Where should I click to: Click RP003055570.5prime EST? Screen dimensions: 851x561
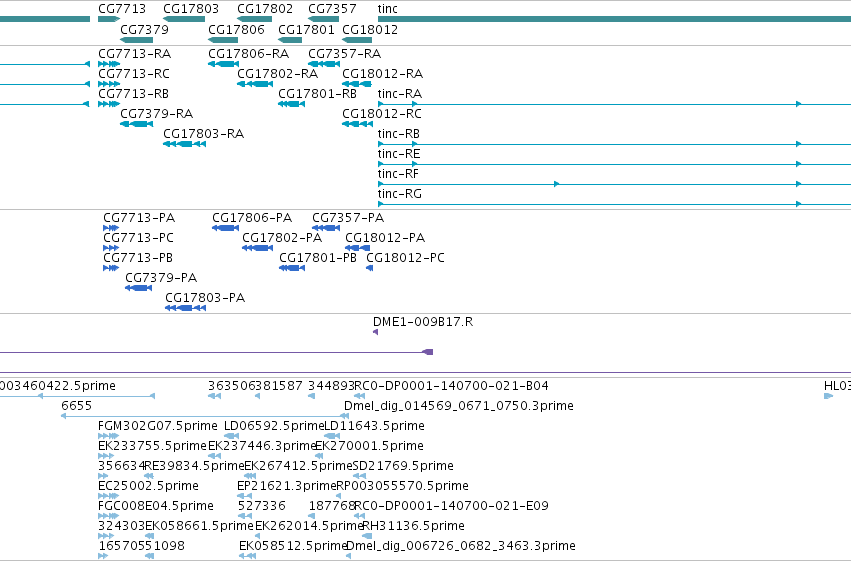(x=402, y=487)
